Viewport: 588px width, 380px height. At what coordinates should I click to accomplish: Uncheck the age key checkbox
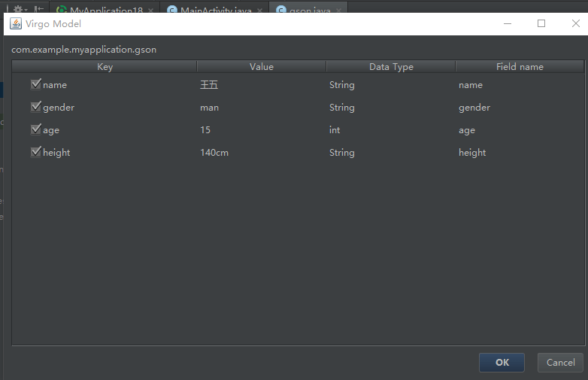[x=35, y=129]
